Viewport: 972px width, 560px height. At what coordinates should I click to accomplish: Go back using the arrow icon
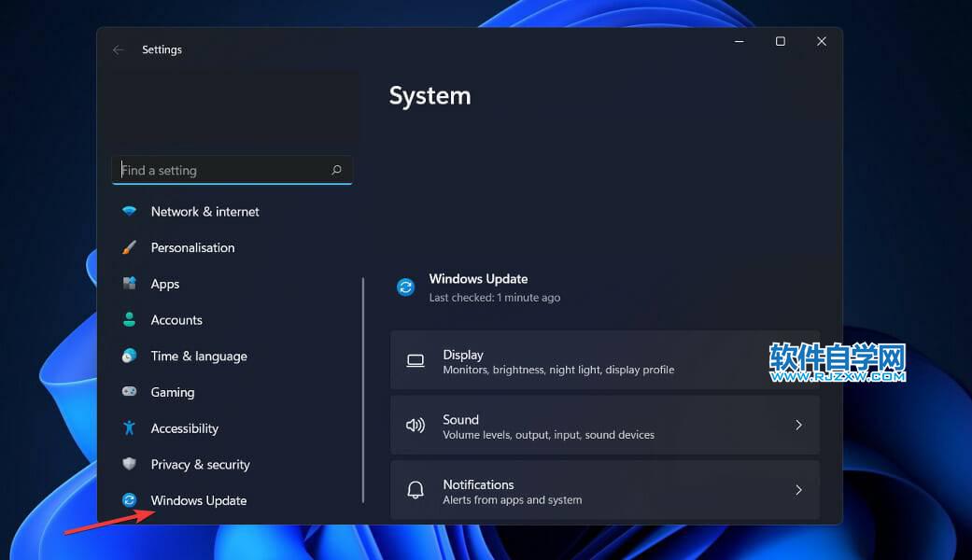119,49
